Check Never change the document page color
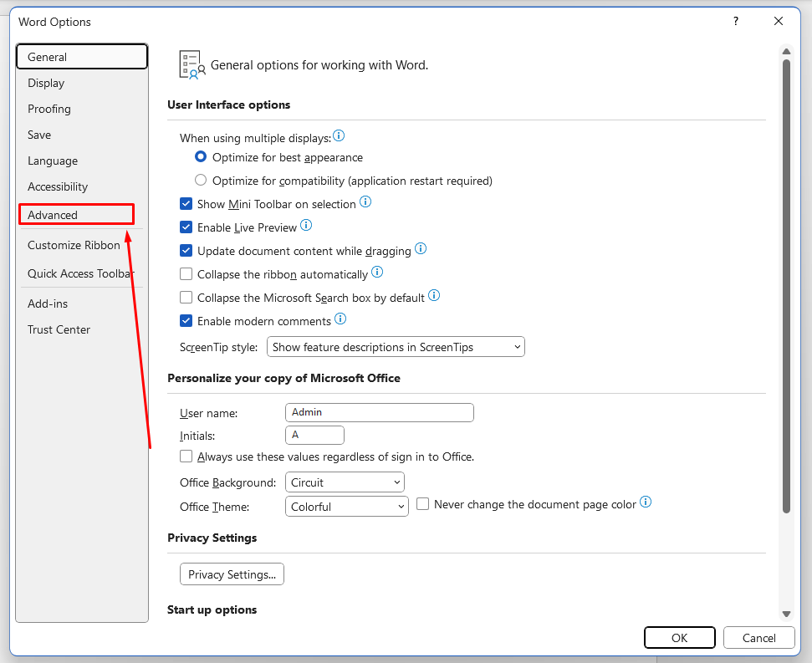Image resolution: width=812 pixels, height=663 pixels. point(422,504)
